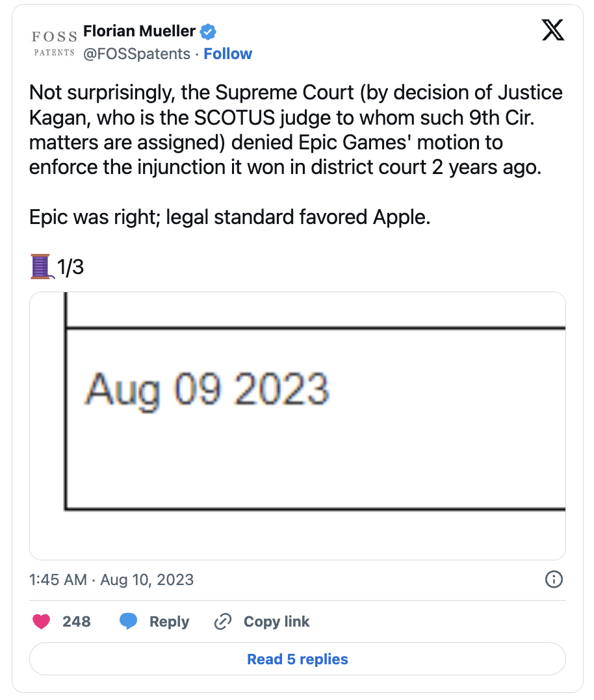The width and height of the screenshot is (594, 700).
Task: Follow the @FOSSpatents account
Action: 227,53
